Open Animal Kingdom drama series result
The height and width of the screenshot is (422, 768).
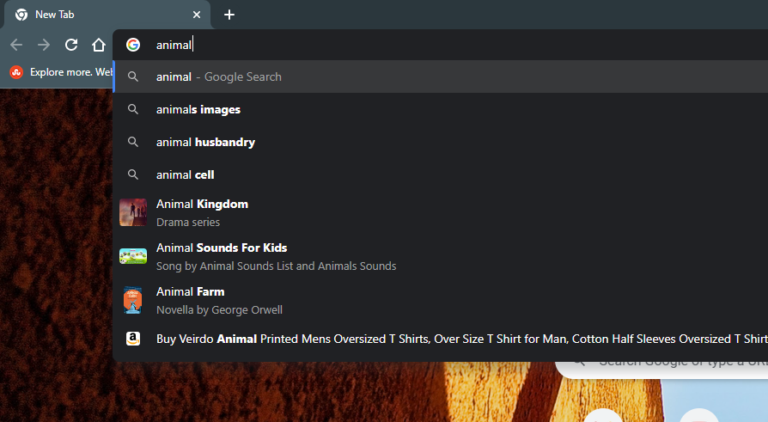[x=441, y=212]
